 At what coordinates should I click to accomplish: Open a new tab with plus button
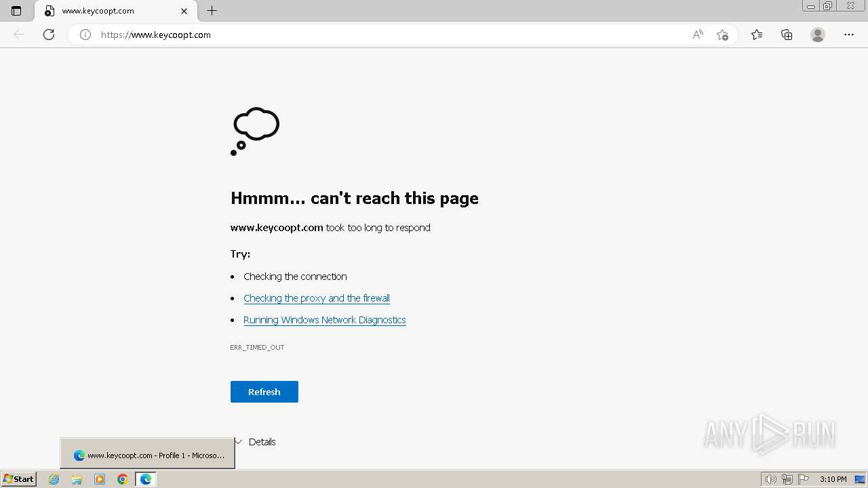click(212, 11)
